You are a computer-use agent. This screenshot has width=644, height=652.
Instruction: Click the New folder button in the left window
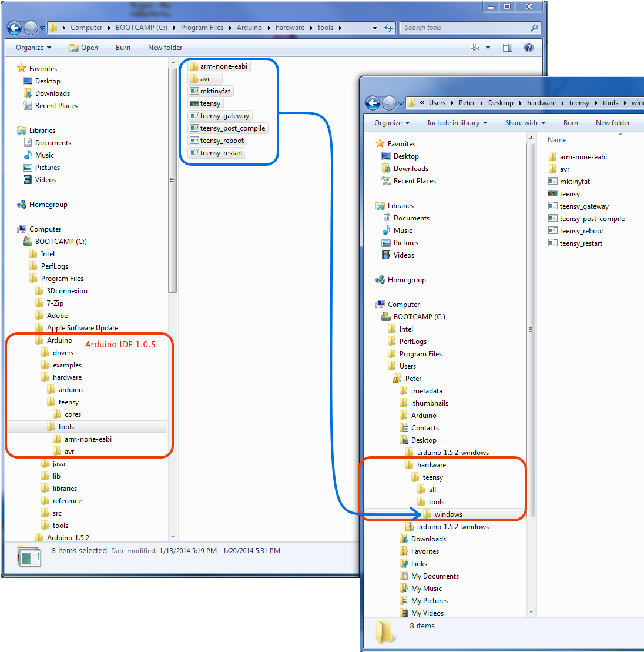click(165, 48)
